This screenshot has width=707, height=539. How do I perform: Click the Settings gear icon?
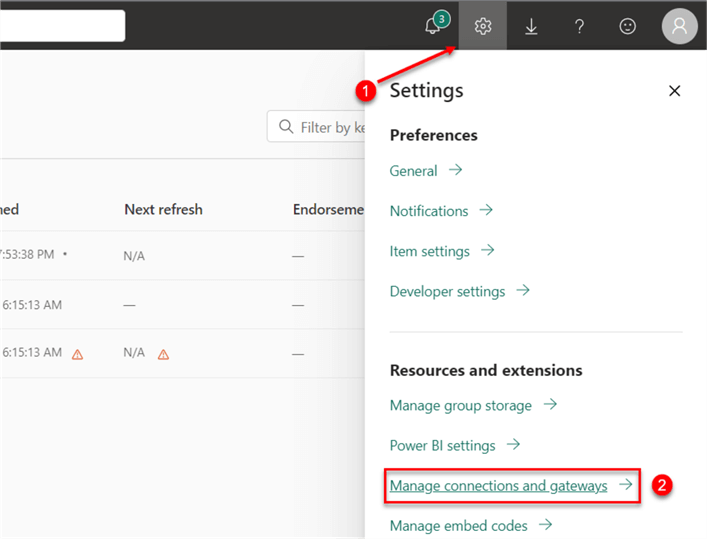click(483, 27)
